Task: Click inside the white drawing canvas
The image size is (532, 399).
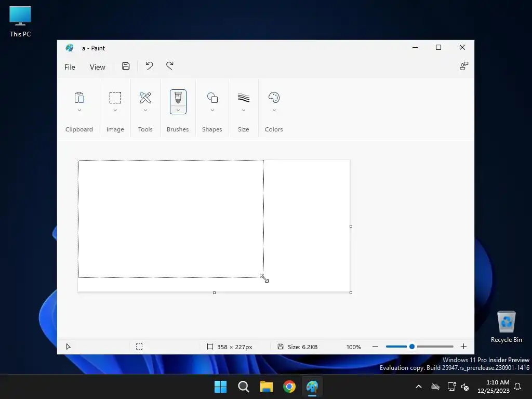Action: [214, 225]
